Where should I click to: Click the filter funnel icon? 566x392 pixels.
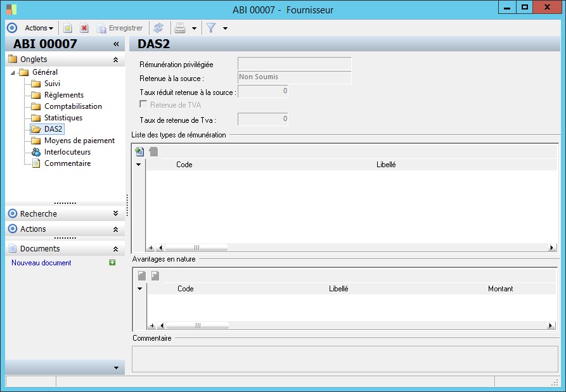click(211, 28)
